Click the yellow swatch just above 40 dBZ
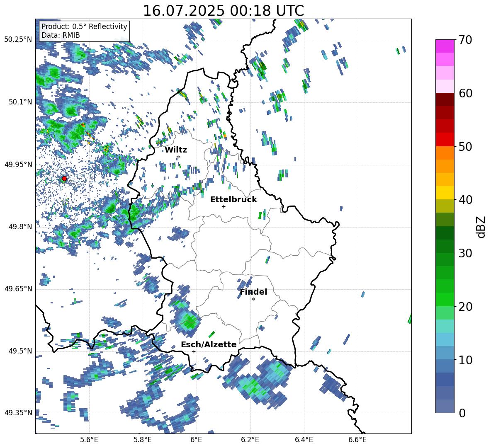 coord(445,193)
